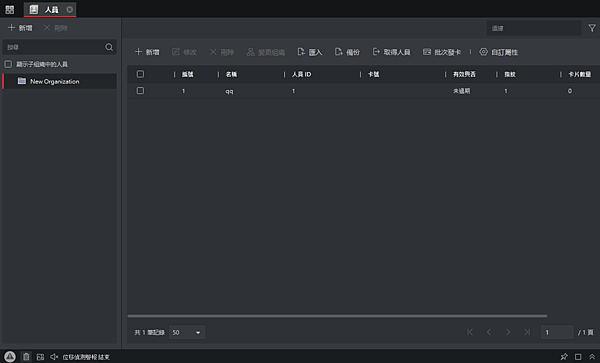Open the alarm warning triangle icon
600x363 pixels.
point(10,356)
